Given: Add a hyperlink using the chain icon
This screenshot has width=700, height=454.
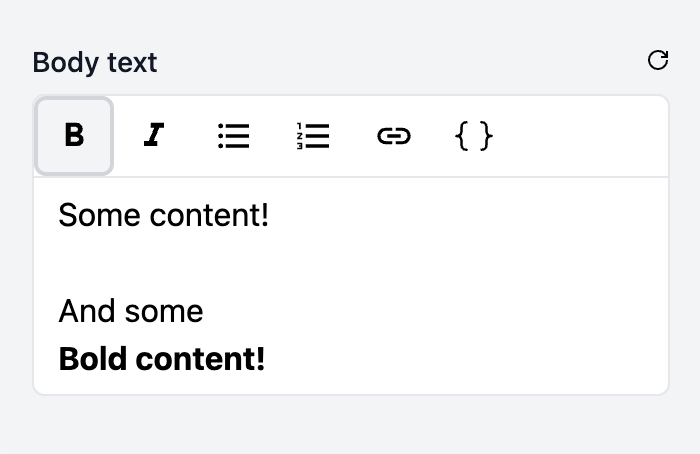Looking at the screenshot, I should coord(394,136).
